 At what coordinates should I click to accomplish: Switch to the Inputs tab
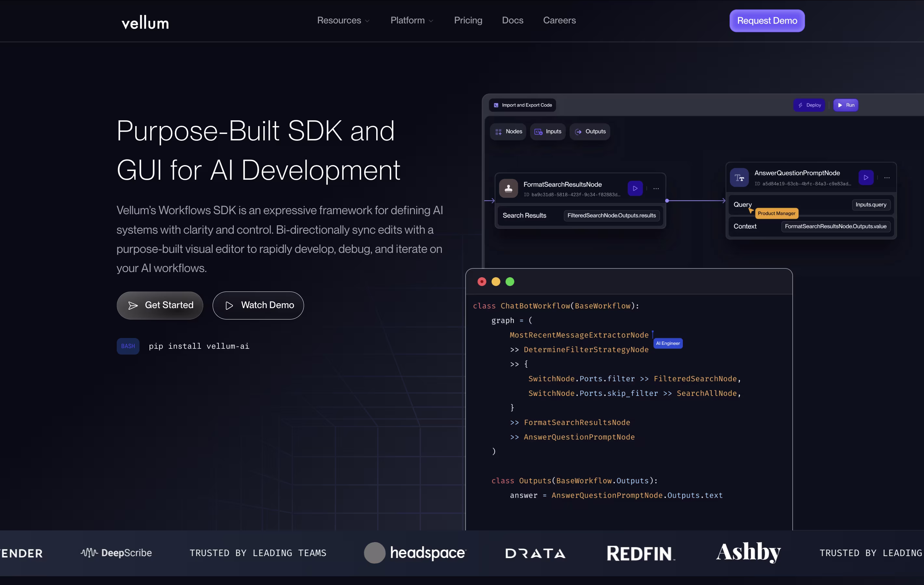(x=548, y=132)
